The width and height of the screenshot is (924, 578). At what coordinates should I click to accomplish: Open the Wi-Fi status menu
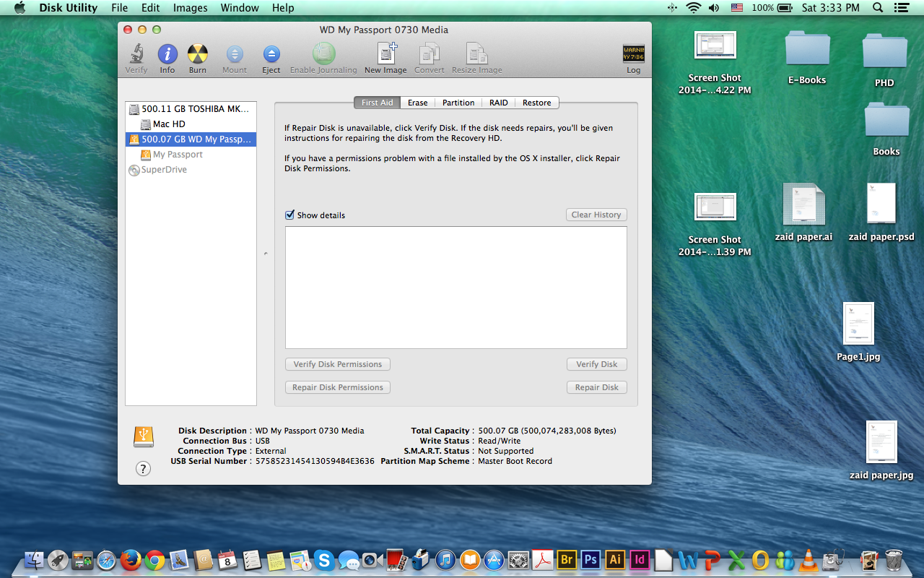pos(693,8)
